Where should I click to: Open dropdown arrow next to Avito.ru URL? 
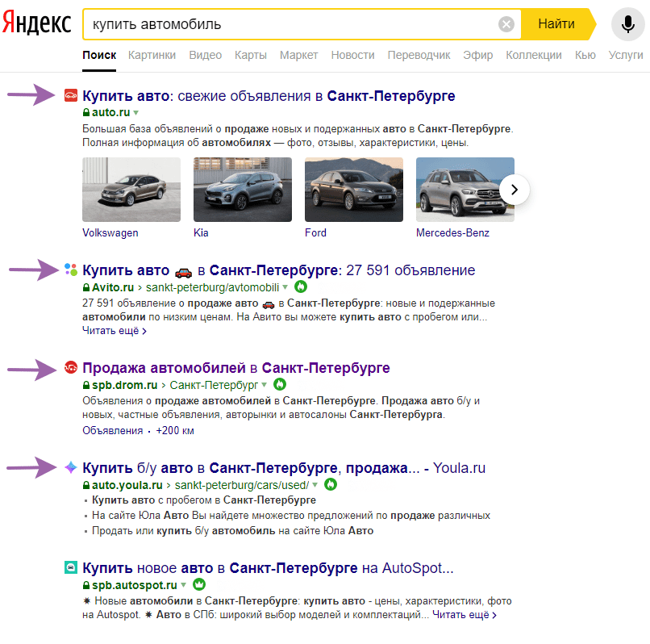[x=285, y=286]
